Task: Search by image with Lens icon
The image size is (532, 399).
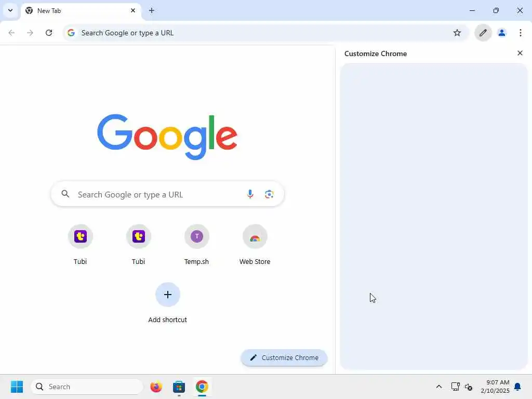Action: tap(269, 194)
